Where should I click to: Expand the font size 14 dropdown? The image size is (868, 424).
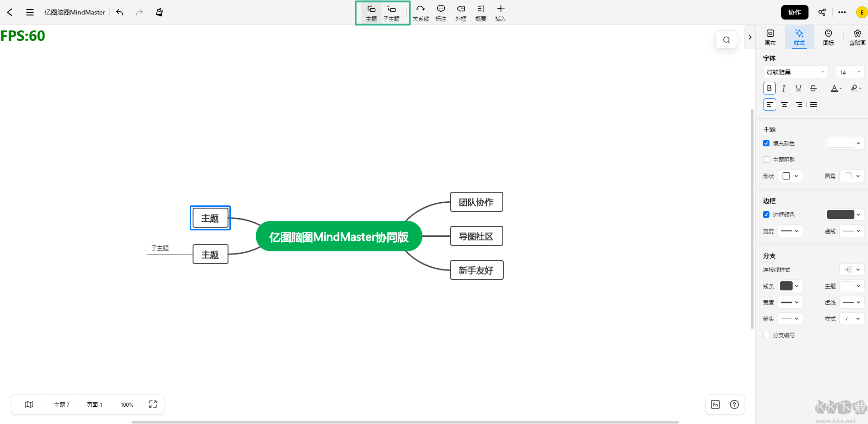[x=849, y=72]
